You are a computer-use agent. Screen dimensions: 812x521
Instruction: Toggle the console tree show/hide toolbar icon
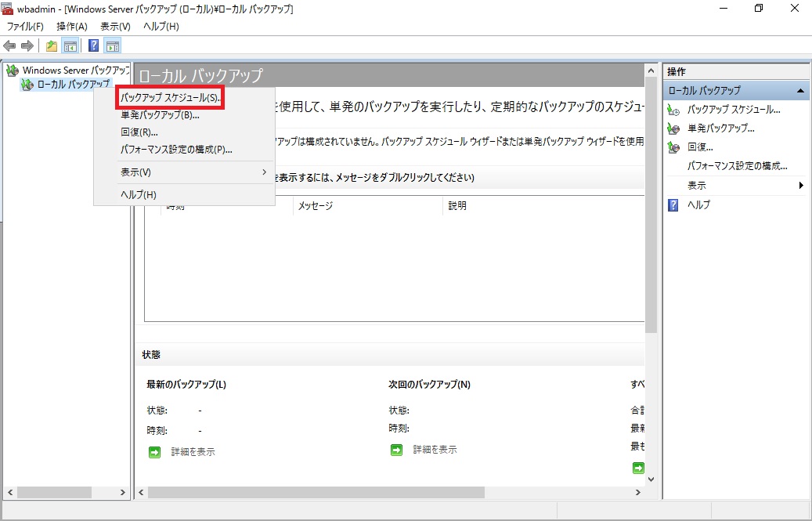70,46
